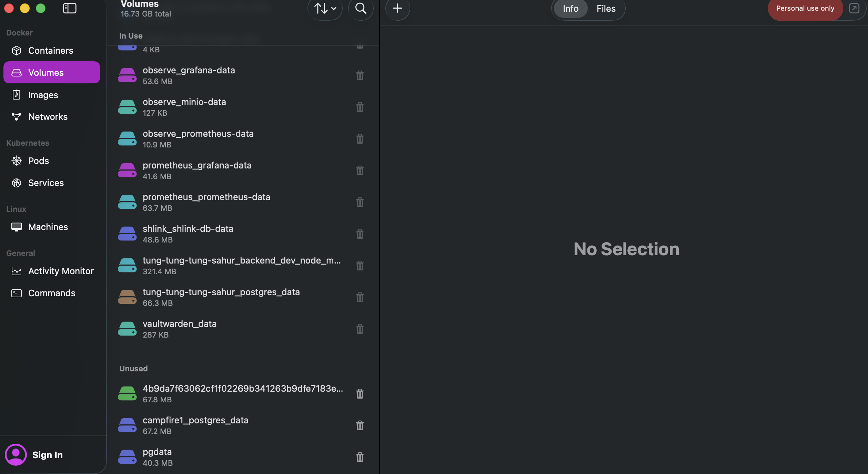Open the pop-out window icon
The width and height of the screenshot is (868, 474).
[854, 9]
